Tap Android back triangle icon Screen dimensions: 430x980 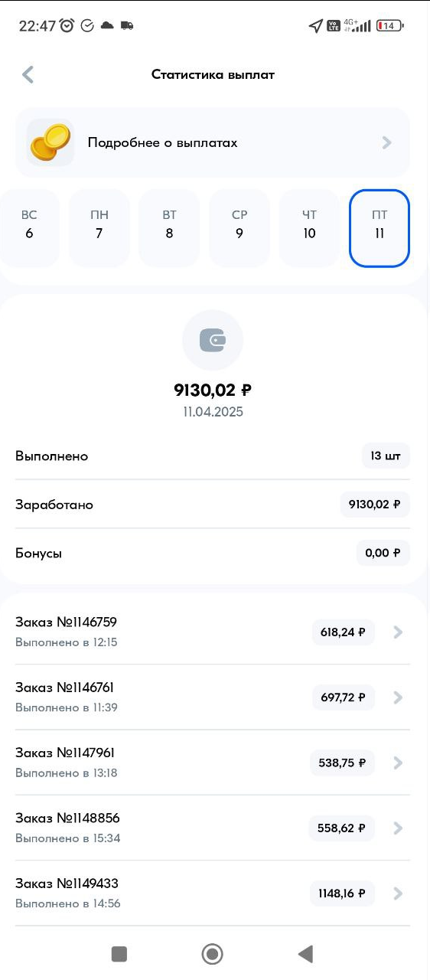(x=305, y=953)
